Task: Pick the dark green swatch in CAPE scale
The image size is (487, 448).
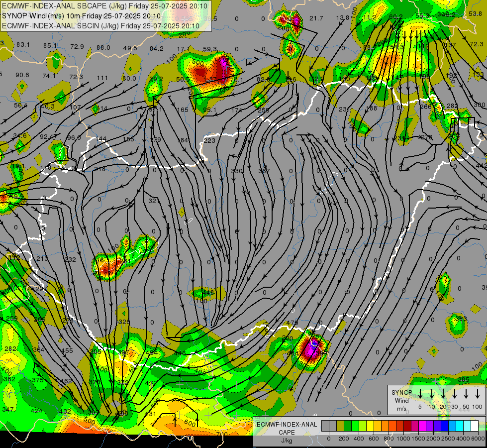Action: coord(348,426)
